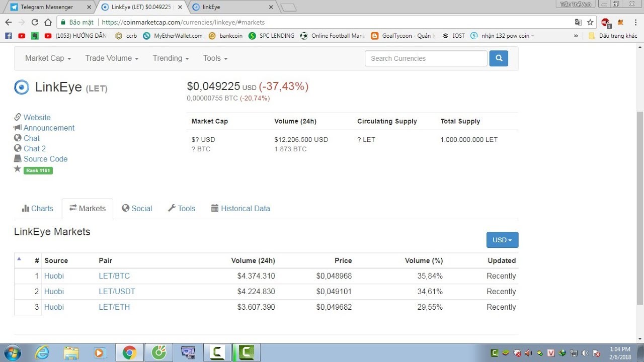
Task: Click the blue search magnifier button
Action: [x=499, y=58]
